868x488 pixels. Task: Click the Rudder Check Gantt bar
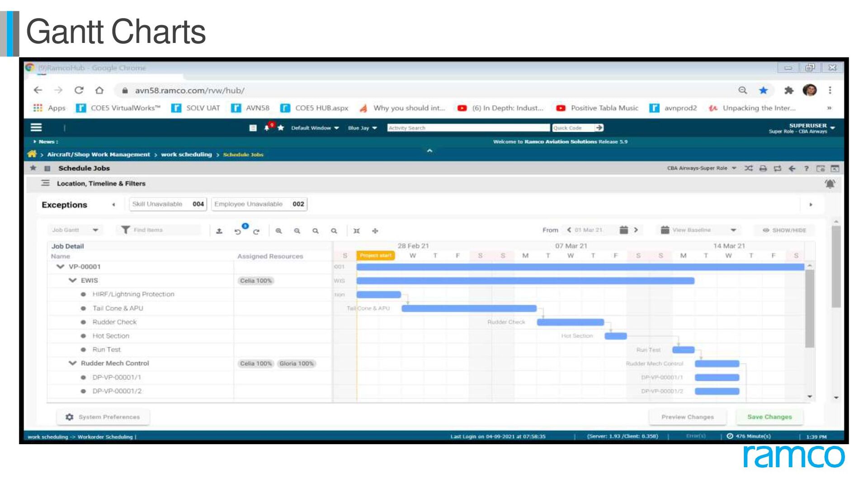tap(571, 322)
